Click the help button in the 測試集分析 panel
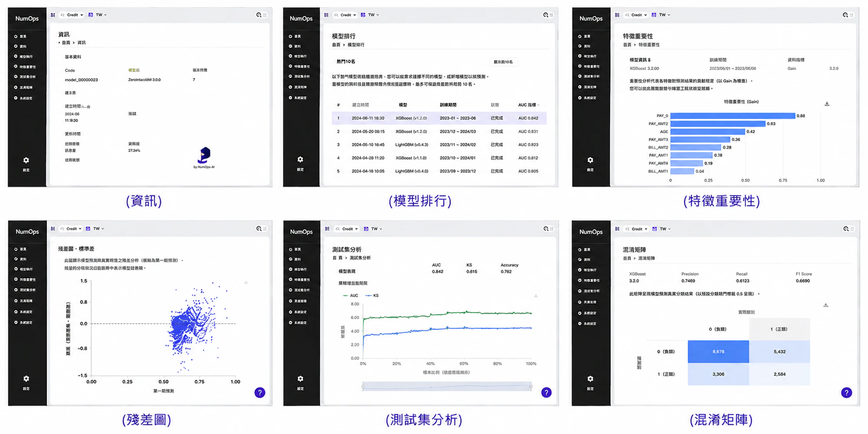This screenshot has height=434, width=868. [546, 392]
